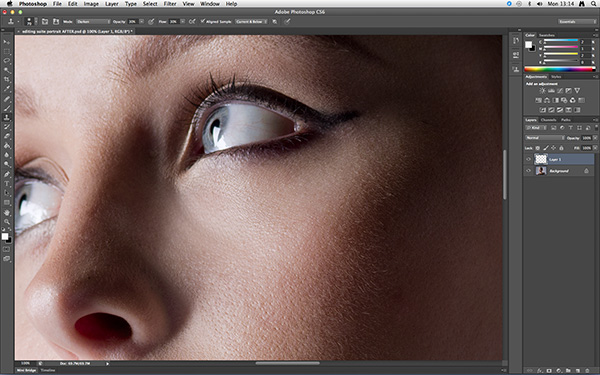Screen dimensions: 600x375
Task: Select the Horizontal Type tool
Action: click(7, 184)
